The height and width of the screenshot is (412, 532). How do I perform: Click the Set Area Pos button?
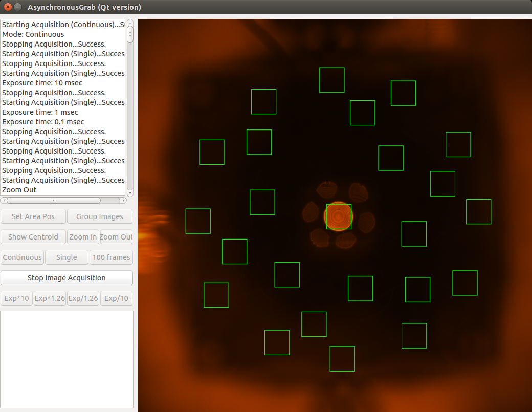(x=33, y=216)
